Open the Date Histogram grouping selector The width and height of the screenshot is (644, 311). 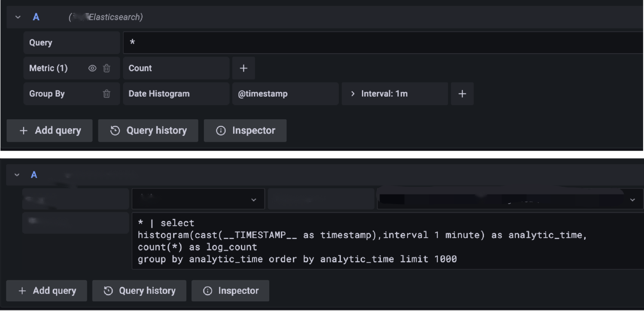click(176, 94)
